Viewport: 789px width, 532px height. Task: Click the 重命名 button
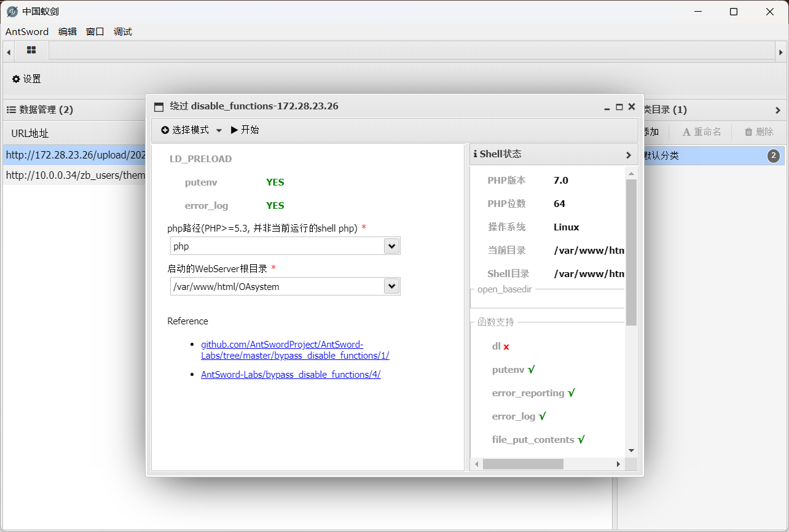702,132
